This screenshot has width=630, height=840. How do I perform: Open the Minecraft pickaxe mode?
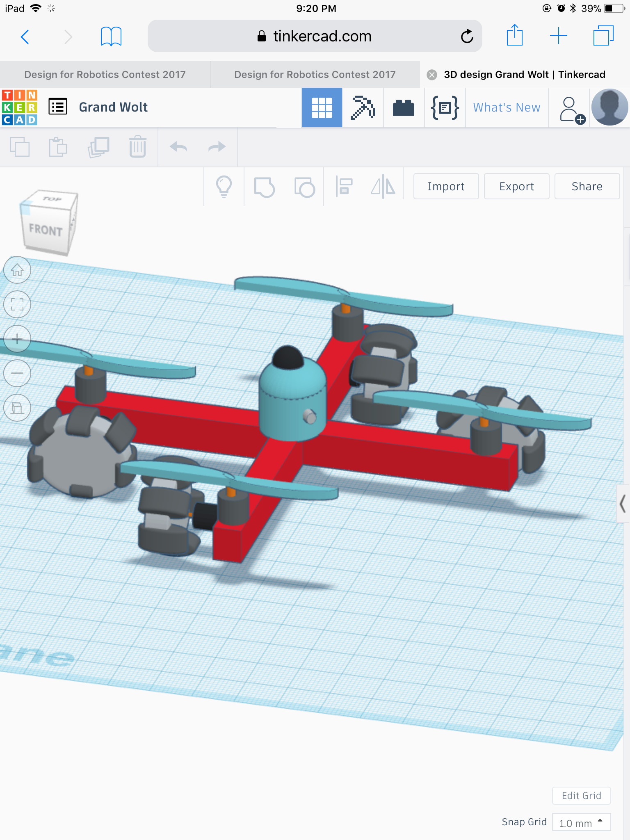(x=363, y=108)
